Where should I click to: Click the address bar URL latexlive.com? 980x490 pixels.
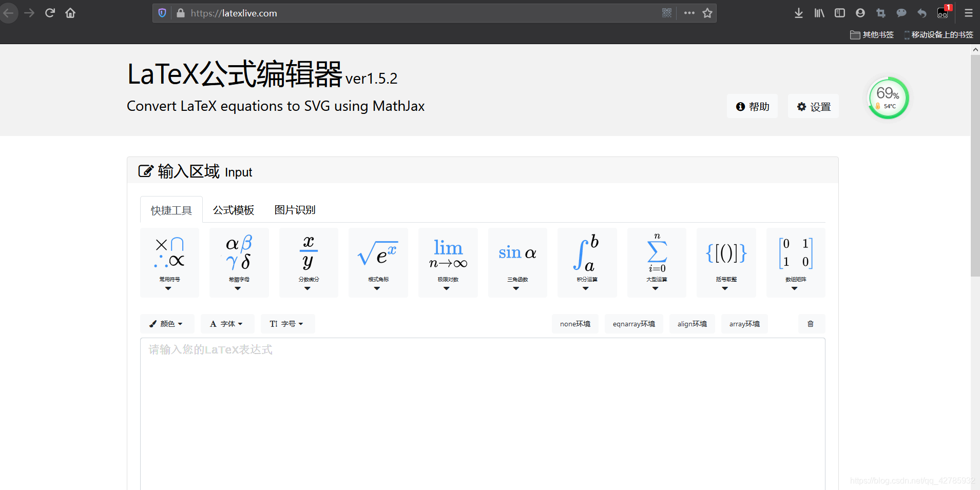[234, 13]
